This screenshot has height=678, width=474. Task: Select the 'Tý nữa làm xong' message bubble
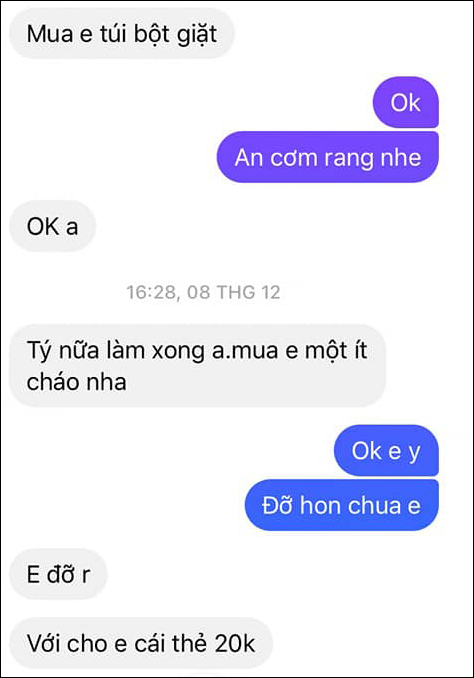197,366
